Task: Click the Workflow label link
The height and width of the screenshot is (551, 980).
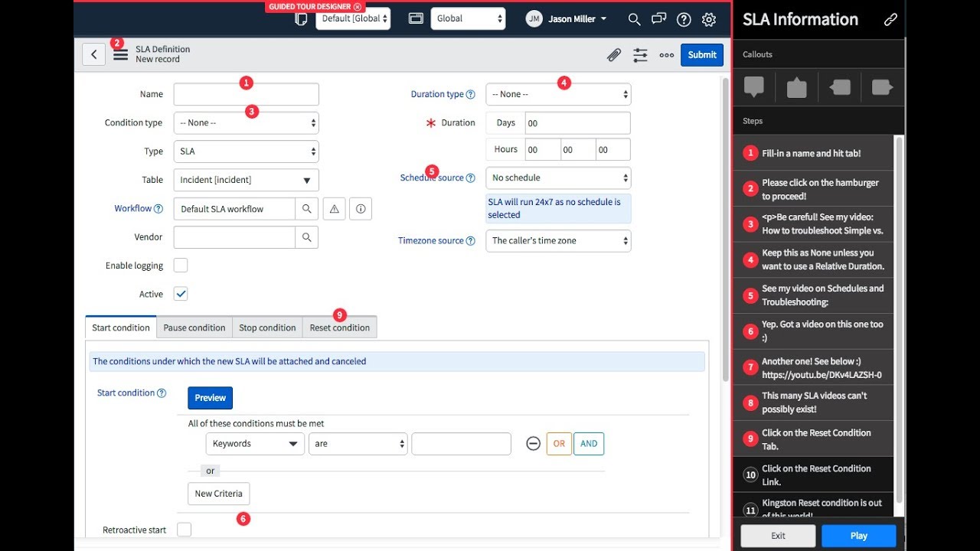Action: point(133,208)
